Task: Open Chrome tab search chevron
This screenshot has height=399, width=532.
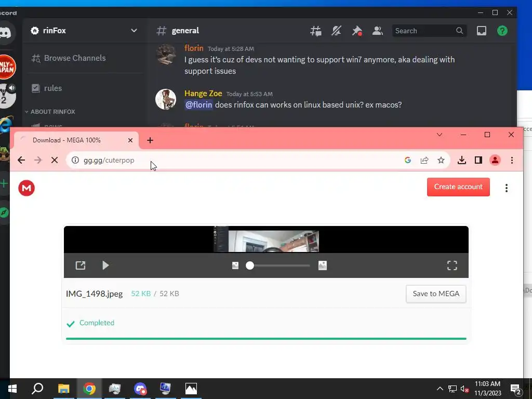Action: (440, 135)
